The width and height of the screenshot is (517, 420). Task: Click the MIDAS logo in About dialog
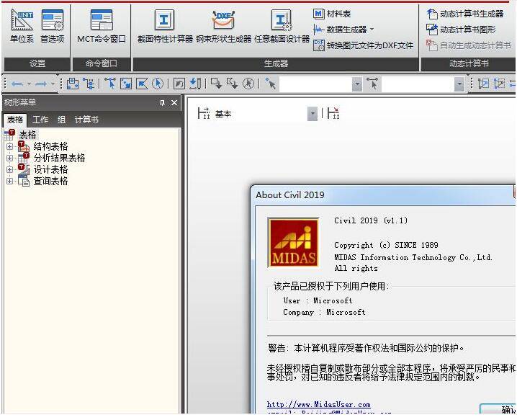[x=294, y=243]
